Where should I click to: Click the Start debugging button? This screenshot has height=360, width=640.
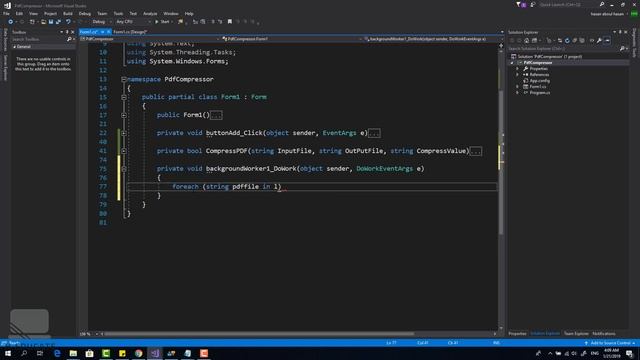tap(162, 22)
